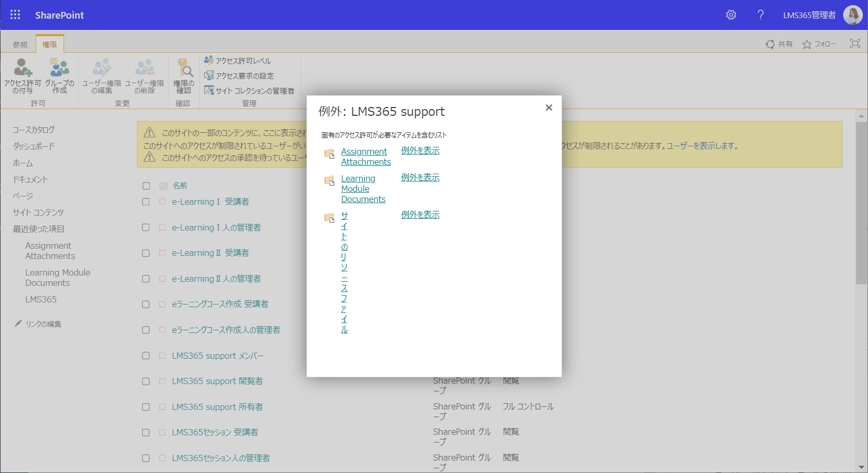The image size is (868, 473).
Task: Open the e-Learning I 受講者 group link
Action: pos(210,202)
